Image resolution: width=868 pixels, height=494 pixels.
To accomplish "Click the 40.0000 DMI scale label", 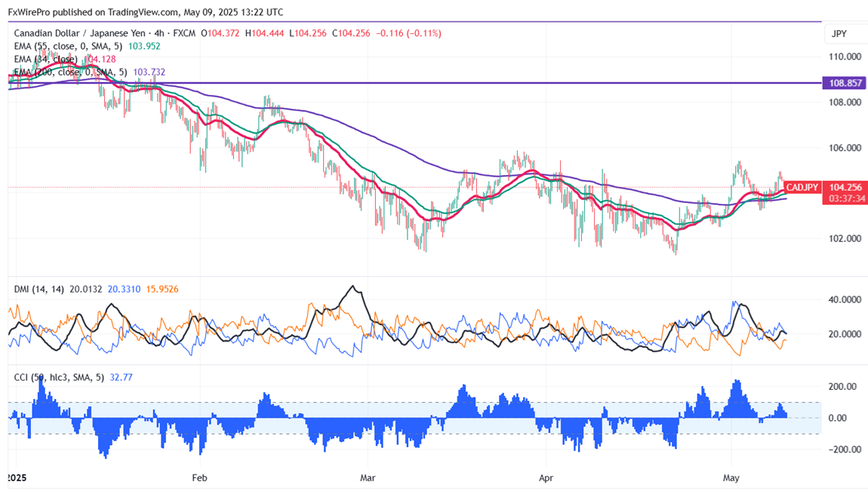I will tap(845, 299).
